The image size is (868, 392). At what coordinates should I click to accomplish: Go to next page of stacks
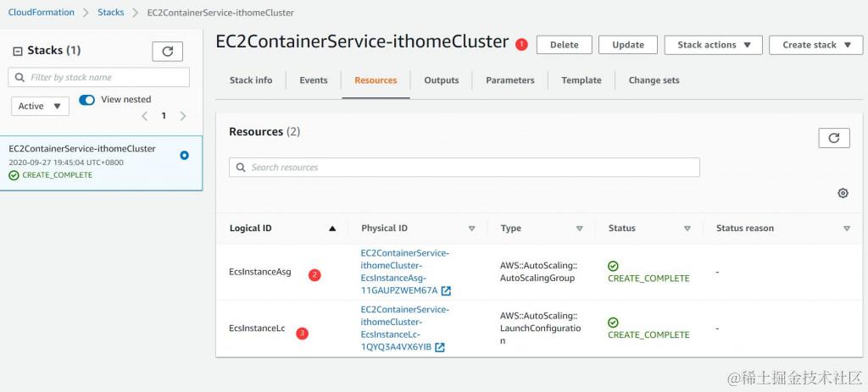tap(183, 115)
